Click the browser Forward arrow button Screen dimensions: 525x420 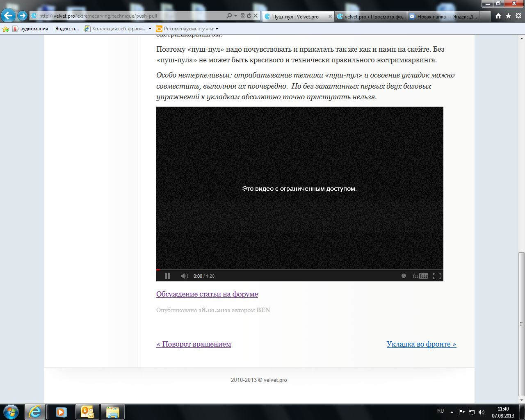click(x=23, y=16)
